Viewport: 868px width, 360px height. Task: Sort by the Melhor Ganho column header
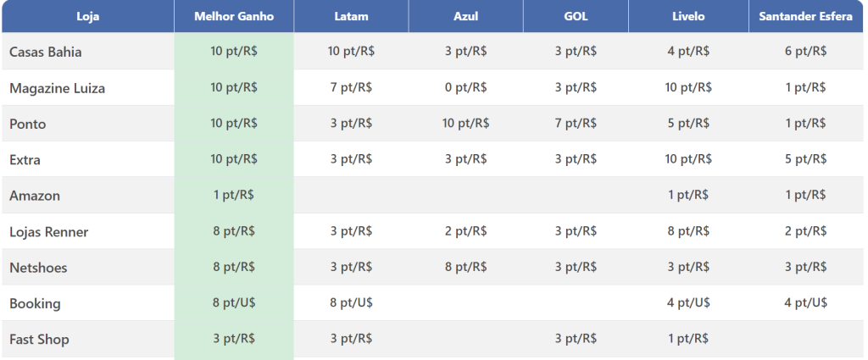234,16
